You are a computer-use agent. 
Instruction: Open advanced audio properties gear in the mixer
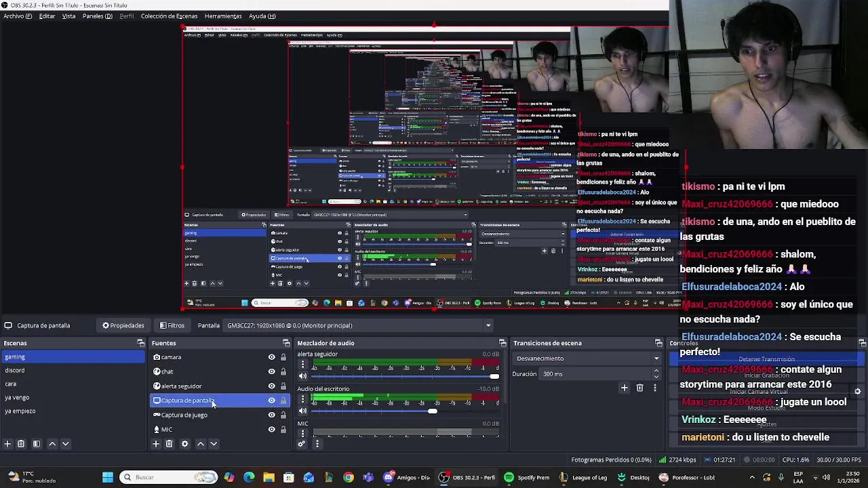click(x=302, y=444)
